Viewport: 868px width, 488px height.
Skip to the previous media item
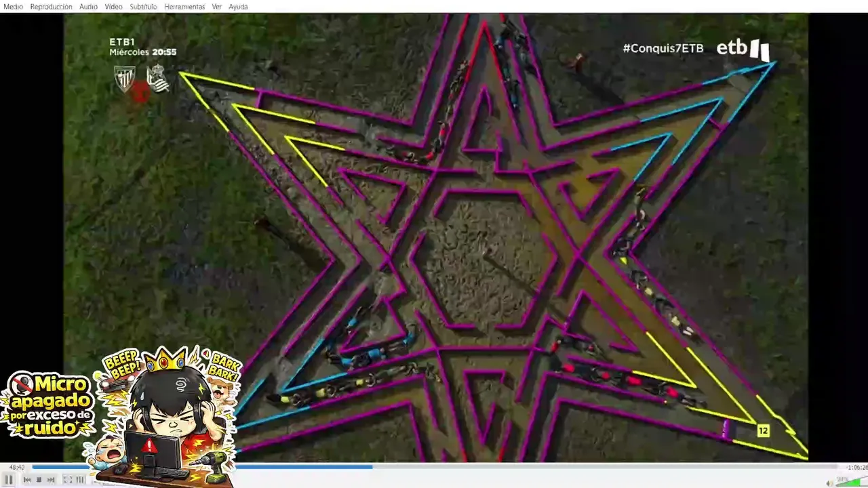pos(27,479)
